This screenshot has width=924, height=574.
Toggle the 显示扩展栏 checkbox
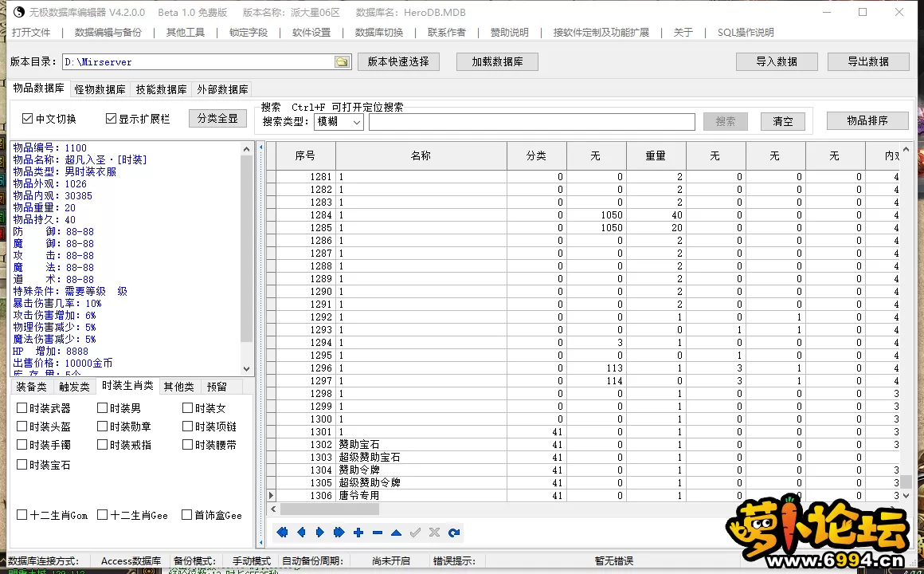tap(112, 119)
